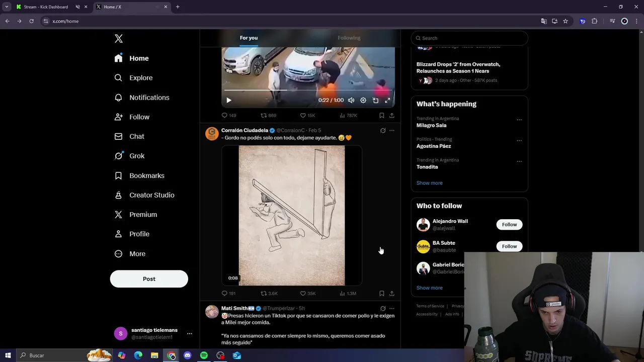Click the X logo in the sidebar
Screen dimensions: 644x362
click(119, 39)
